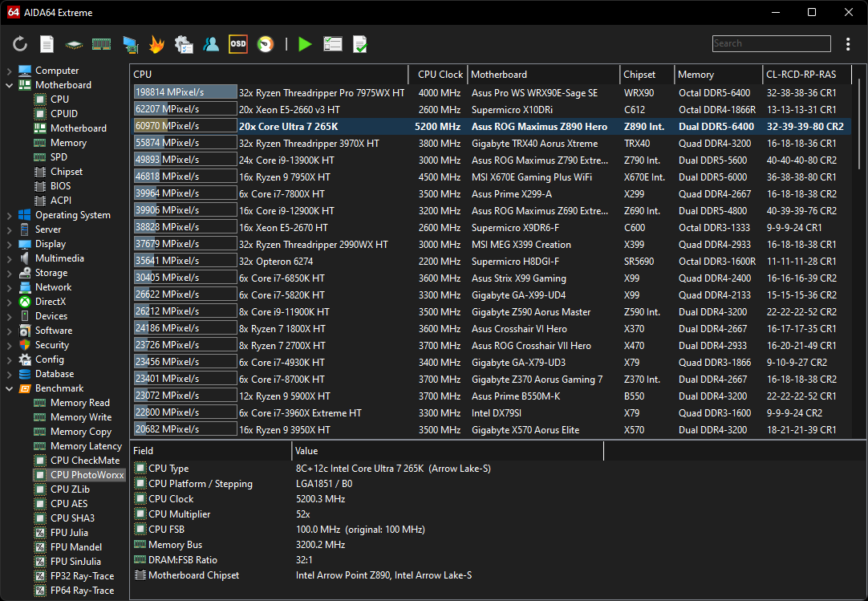The height and width of the screenshot is (601, 868).
Task: Expand the Network tree node
Action: (x=10, y=287)
